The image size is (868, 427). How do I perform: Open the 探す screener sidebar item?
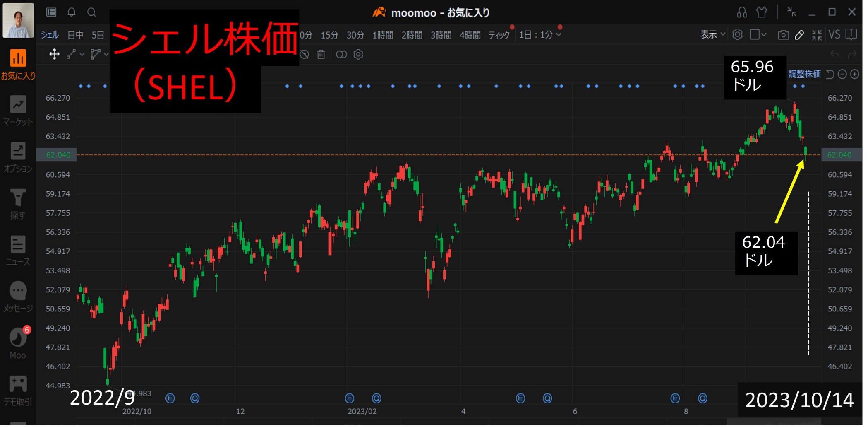tap(18, 204)
